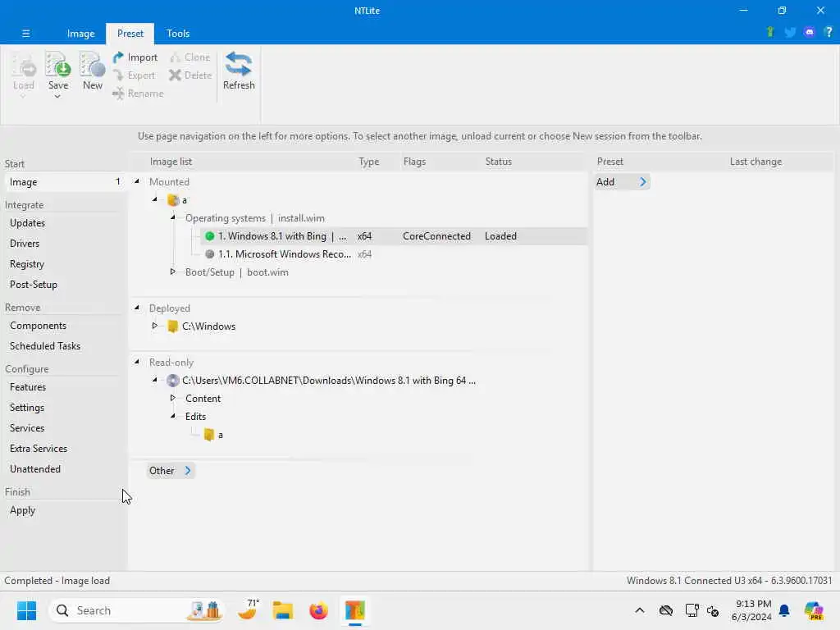The width and height of the screenshot is (840, 630).
Task: Click the Last change column header
Action: tap(756, 162)
